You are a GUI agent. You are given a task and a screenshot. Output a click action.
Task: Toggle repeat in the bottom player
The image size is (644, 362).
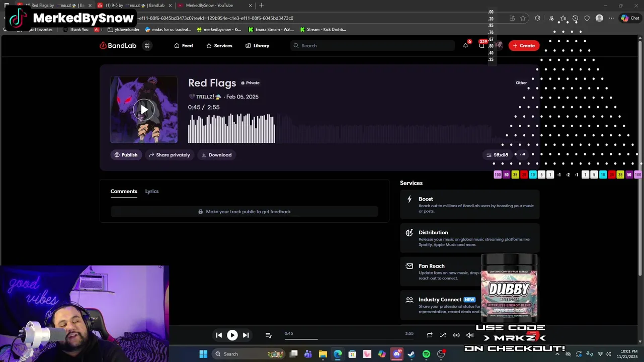click(430, 335)
